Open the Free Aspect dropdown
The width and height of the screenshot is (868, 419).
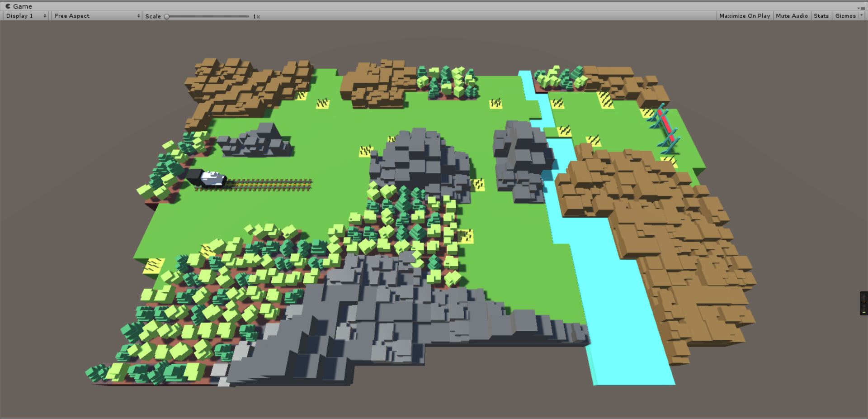(x=97, y=16)
